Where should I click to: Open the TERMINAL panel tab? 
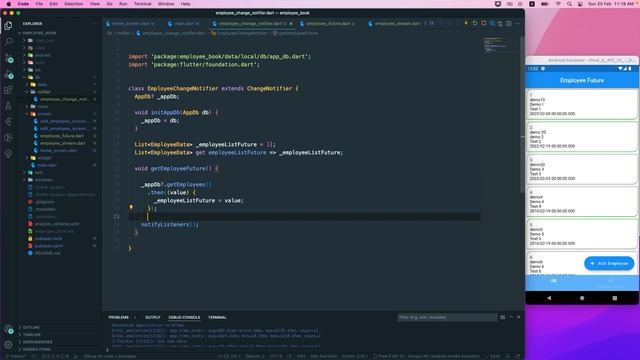217,317
